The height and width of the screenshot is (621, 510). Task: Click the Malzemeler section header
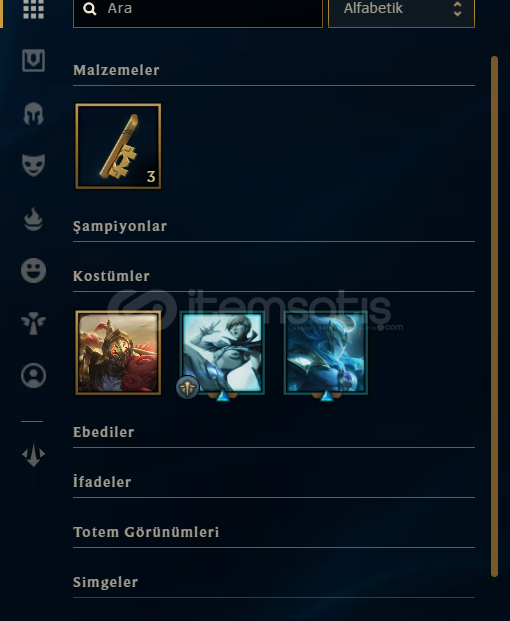click(x=116, y=70)
